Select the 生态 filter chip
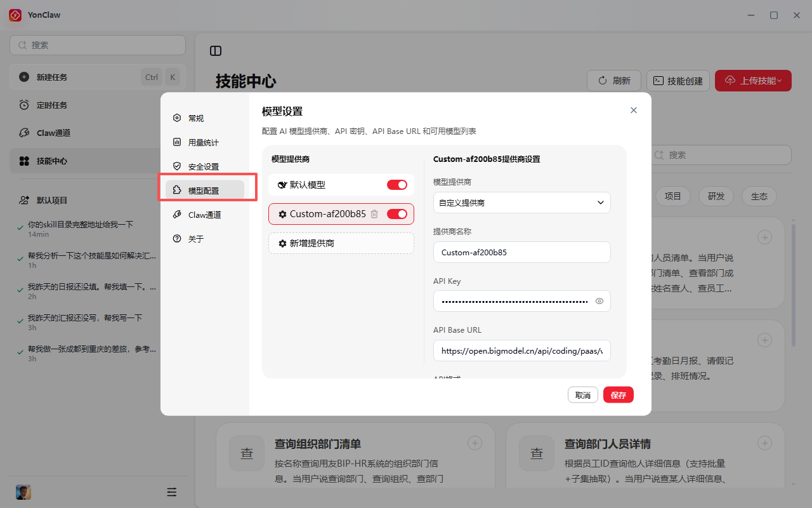Screen dimensions: 812x508 pyautogui.click(x=759, y=196)
